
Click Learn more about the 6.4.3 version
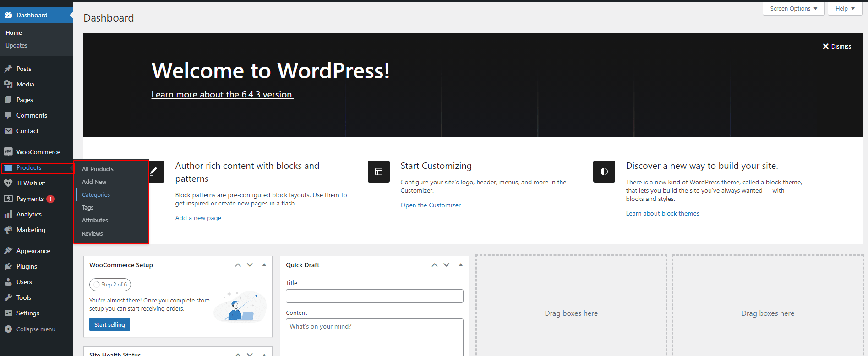(x=223, y=94)
